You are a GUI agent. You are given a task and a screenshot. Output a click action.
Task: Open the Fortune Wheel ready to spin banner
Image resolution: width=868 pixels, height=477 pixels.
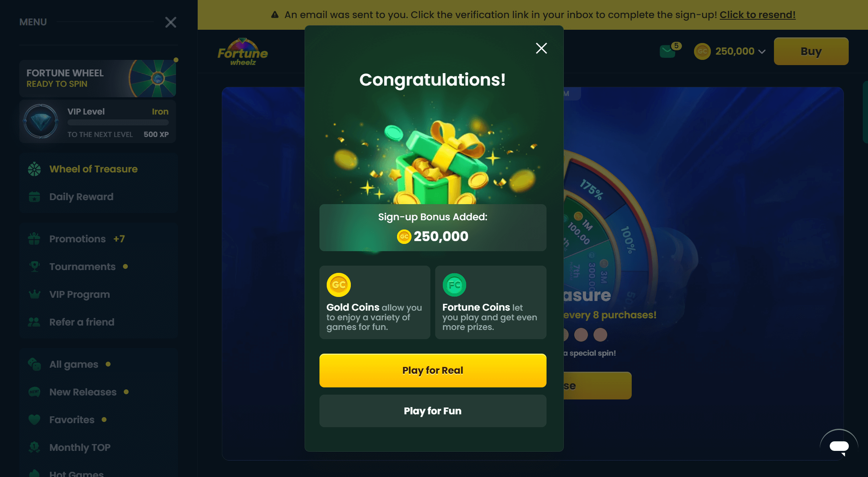[x=98, y=78]
